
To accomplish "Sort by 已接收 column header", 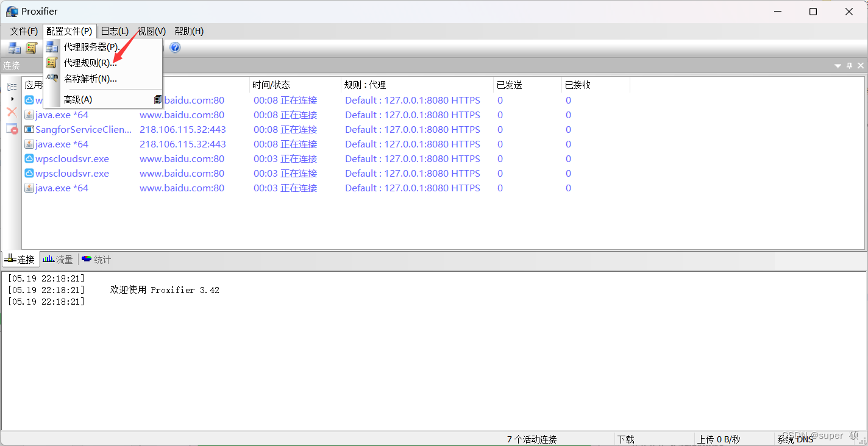I will pos(596,85).
